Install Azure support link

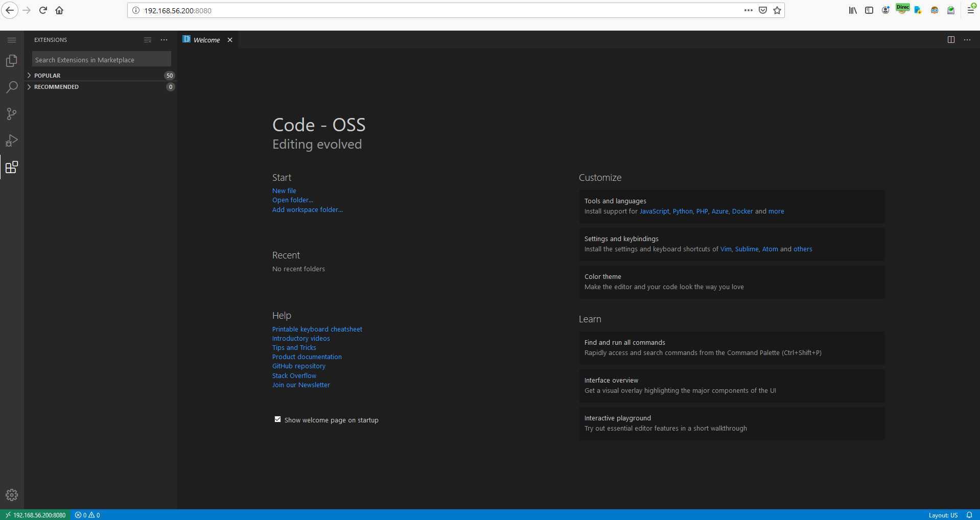coord(720,211)
